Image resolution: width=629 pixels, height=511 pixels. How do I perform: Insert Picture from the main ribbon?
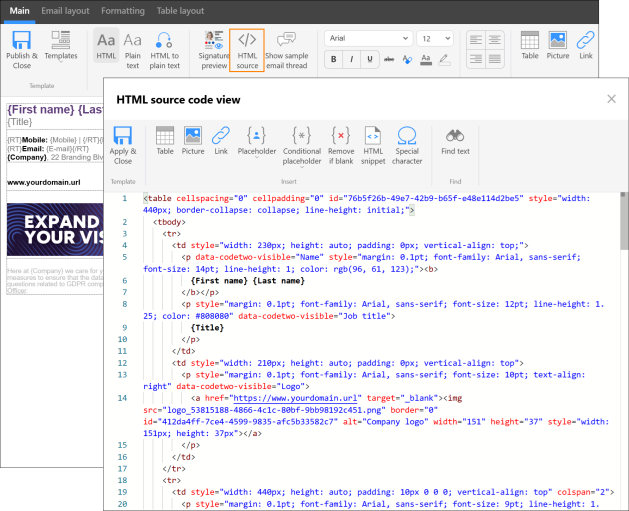tap(558, 46)
